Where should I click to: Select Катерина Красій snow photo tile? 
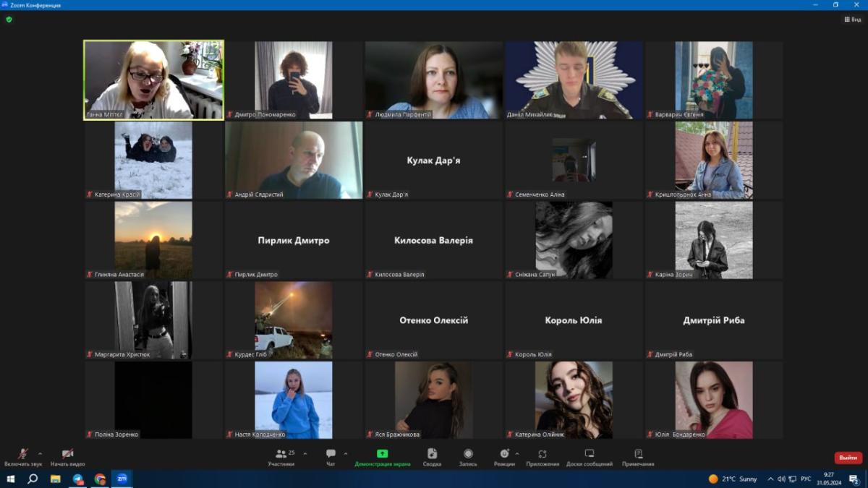point(153,160)
